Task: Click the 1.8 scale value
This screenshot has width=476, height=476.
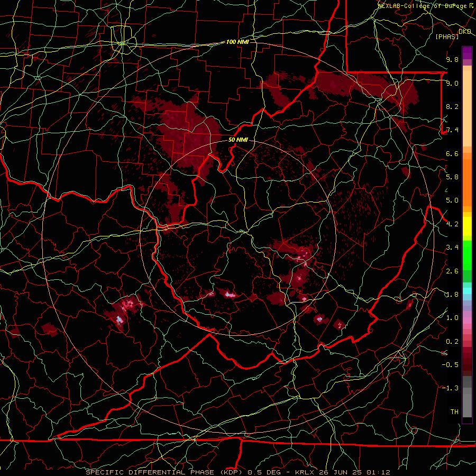Action: click(452, 295)
